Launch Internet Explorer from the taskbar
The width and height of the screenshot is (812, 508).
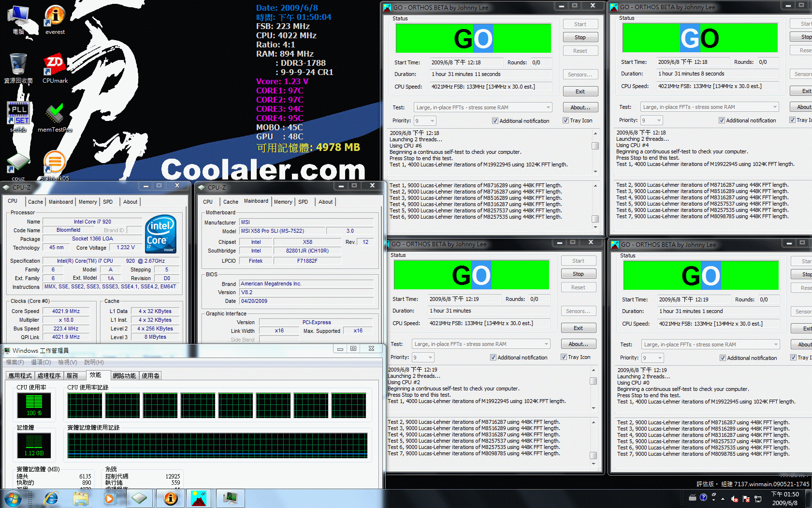(x=51, y=498)
